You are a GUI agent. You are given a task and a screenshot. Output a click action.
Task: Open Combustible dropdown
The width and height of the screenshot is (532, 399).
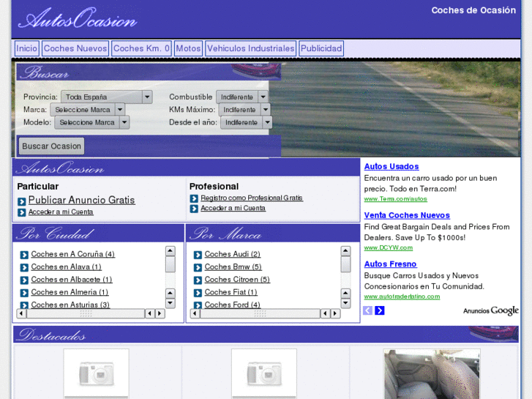(242, 97)
